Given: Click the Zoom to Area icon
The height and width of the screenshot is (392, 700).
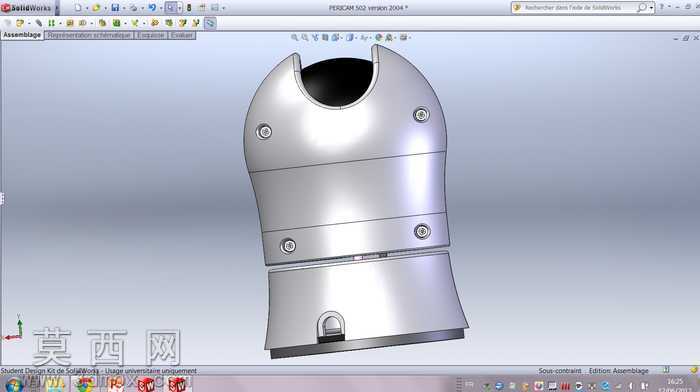Looking at the screenshot, I should (x=305, y=38).
